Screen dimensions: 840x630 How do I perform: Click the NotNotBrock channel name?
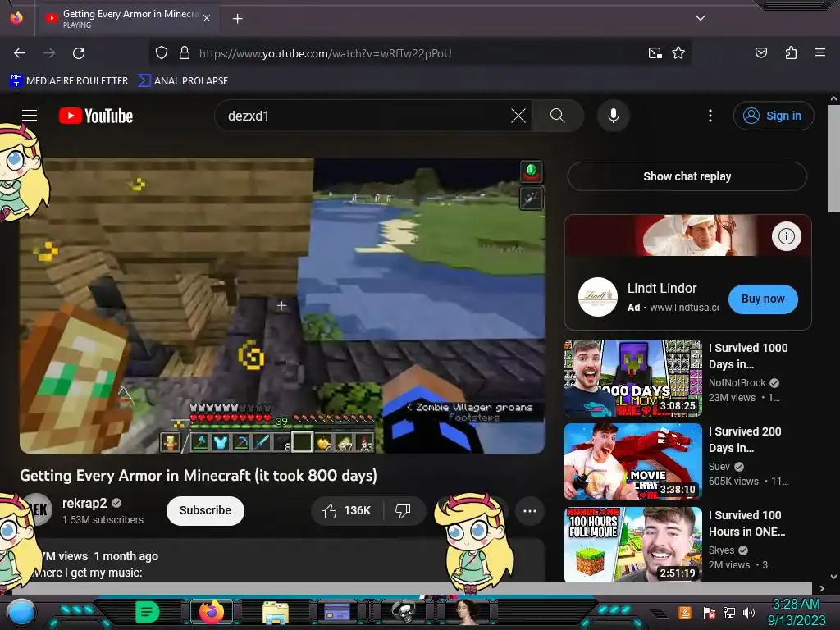[737, 382]
